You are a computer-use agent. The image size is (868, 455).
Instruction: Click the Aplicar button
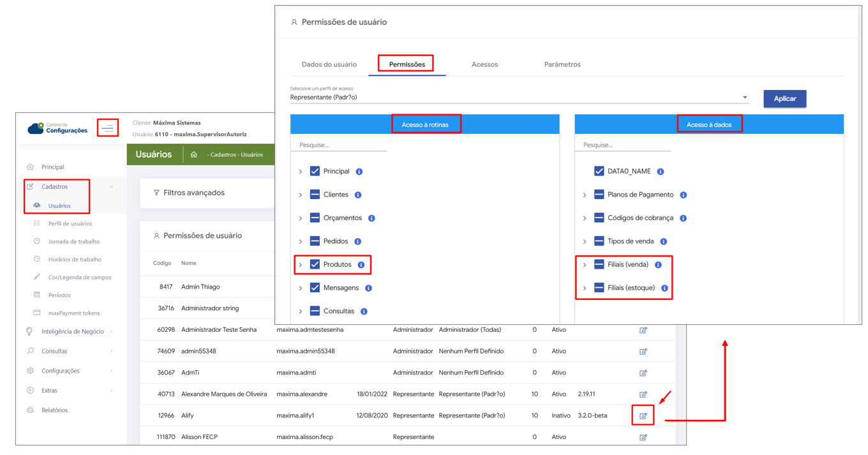[784, 99]
